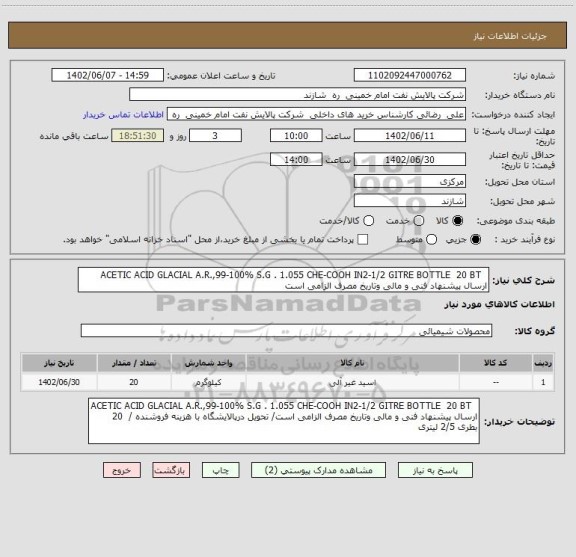The image size is (576, 557).
Task: Click the remaining days field showing 3
Action: [215, 136]
